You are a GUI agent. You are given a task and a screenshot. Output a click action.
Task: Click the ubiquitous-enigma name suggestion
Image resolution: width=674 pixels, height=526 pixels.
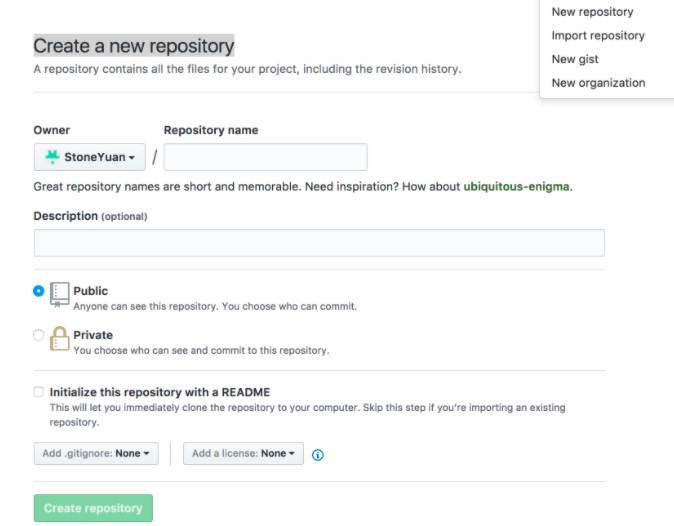tap(516, 187)
